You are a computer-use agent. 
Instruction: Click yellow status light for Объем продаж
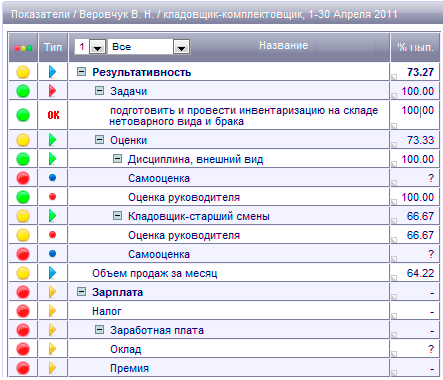[x=23, y=273]
